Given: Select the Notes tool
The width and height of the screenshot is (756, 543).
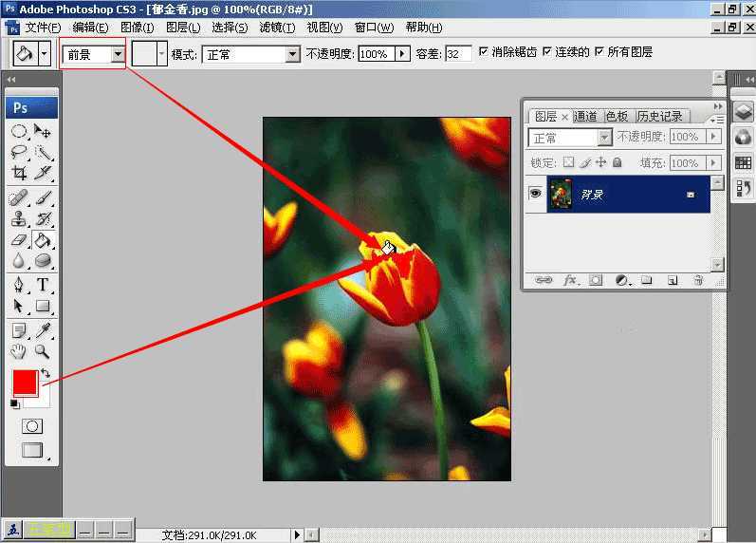Looking at the screenshot, I should [x=19, y=330].
